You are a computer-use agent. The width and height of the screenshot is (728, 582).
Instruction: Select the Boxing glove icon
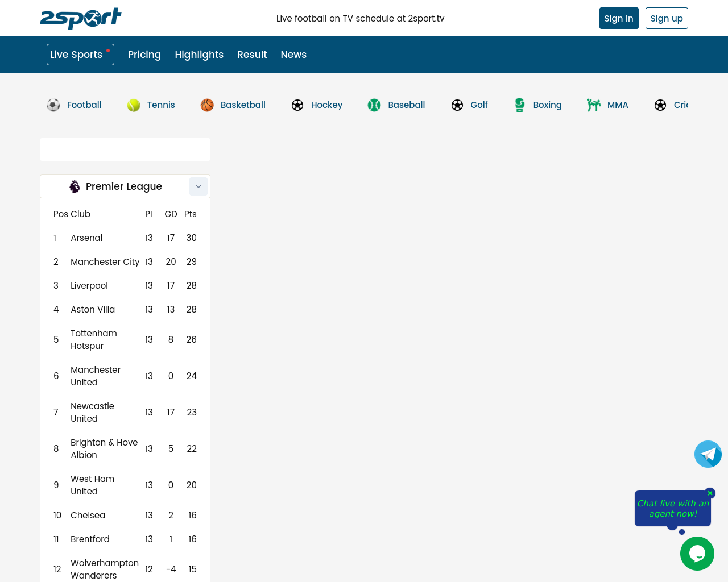(x=520, y=105)
